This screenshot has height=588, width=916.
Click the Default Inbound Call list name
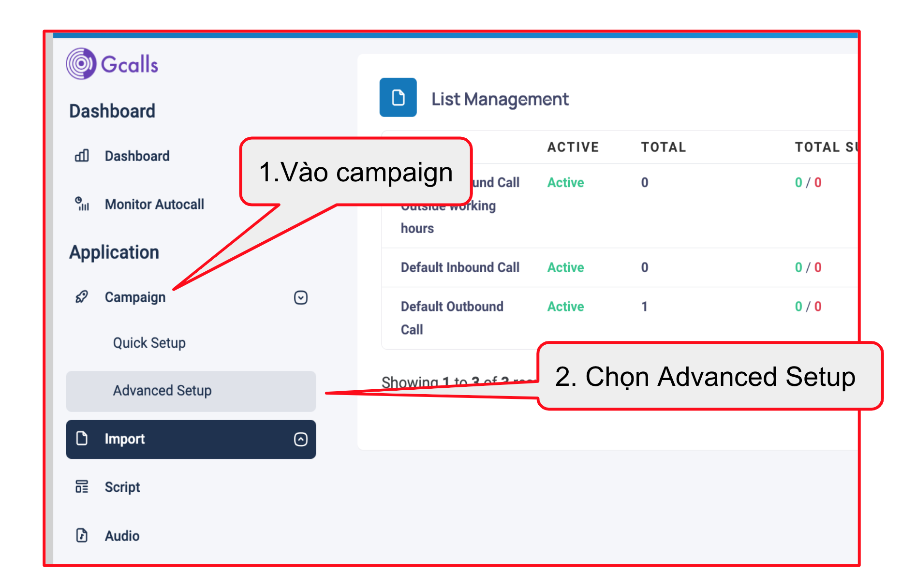[x=459, y=267]
